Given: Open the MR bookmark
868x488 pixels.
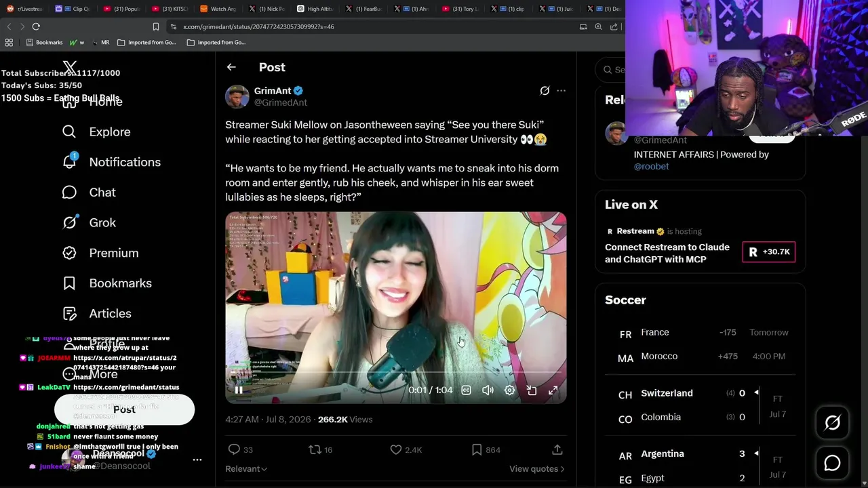Looking at the screenshot, I should tap(101, 42).
